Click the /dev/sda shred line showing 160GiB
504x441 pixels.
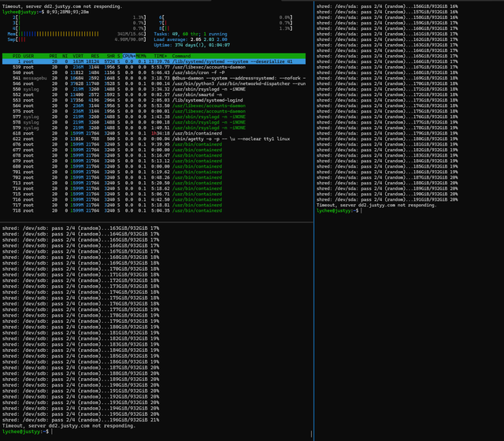click(387, 28)
